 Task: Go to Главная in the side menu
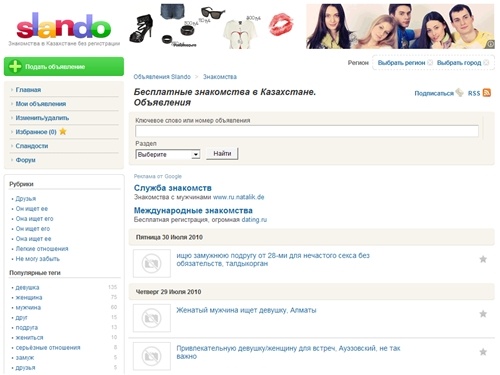pos(28,90)
